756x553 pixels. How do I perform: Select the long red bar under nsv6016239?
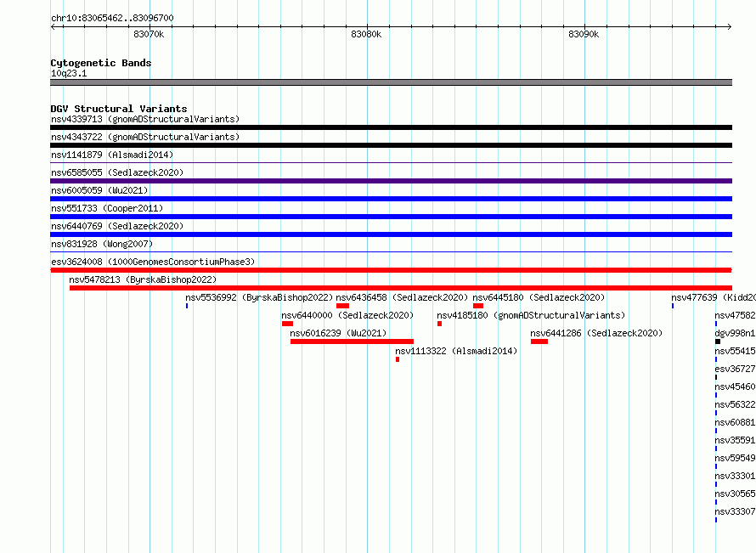point(352,341)
